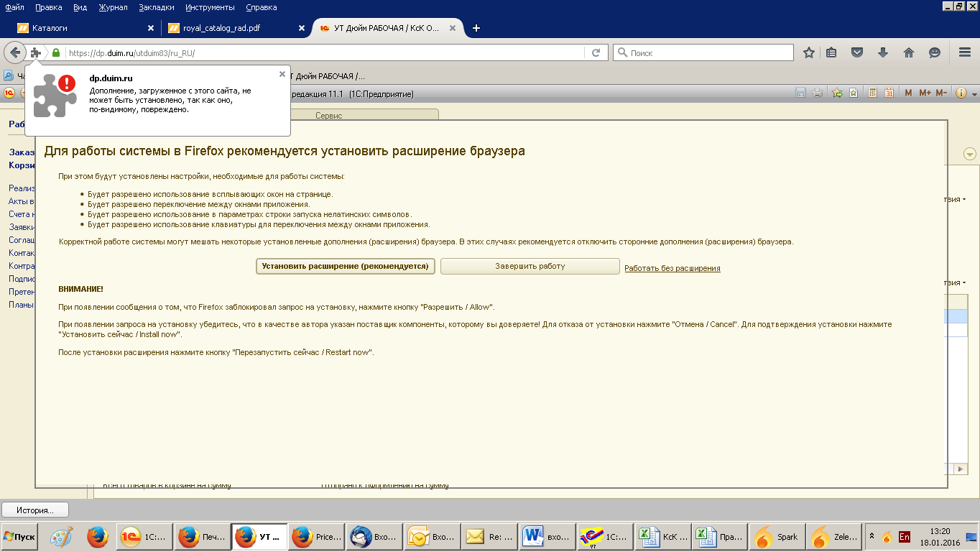Open Paint from the taskbar palette icon

61,536
